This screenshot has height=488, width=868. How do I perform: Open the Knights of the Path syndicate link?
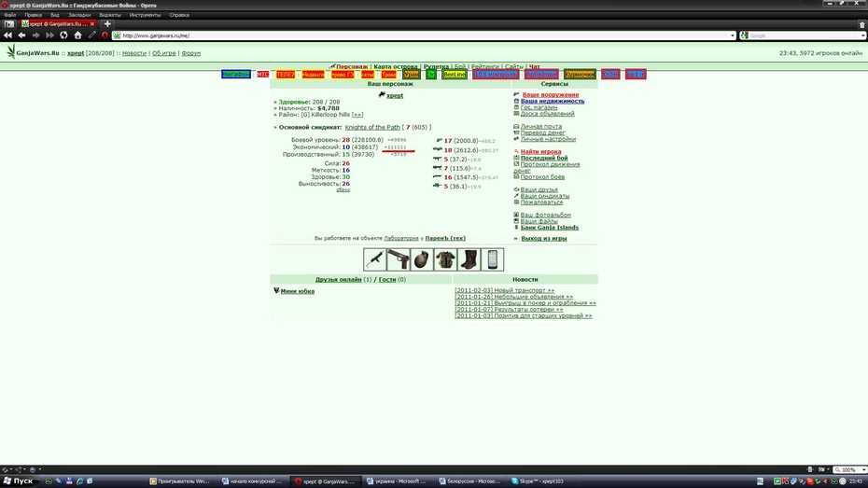[x=372, y=127]
